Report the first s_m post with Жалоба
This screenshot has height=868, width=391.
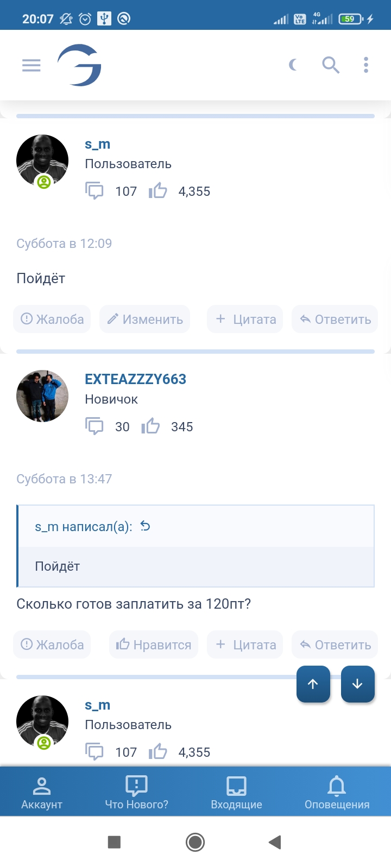tap(52, 319)
